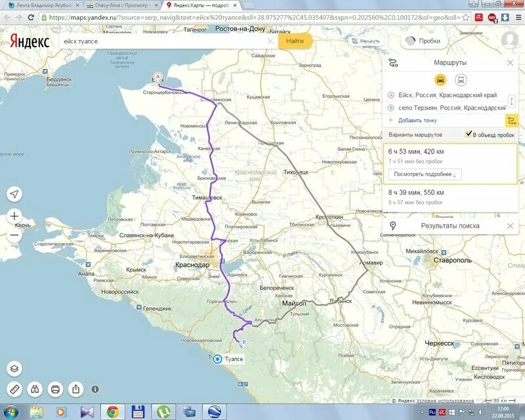This screenshot has width=525, height=420.
Task: Click the browser reload button
Action: click(x=31, y=18)
